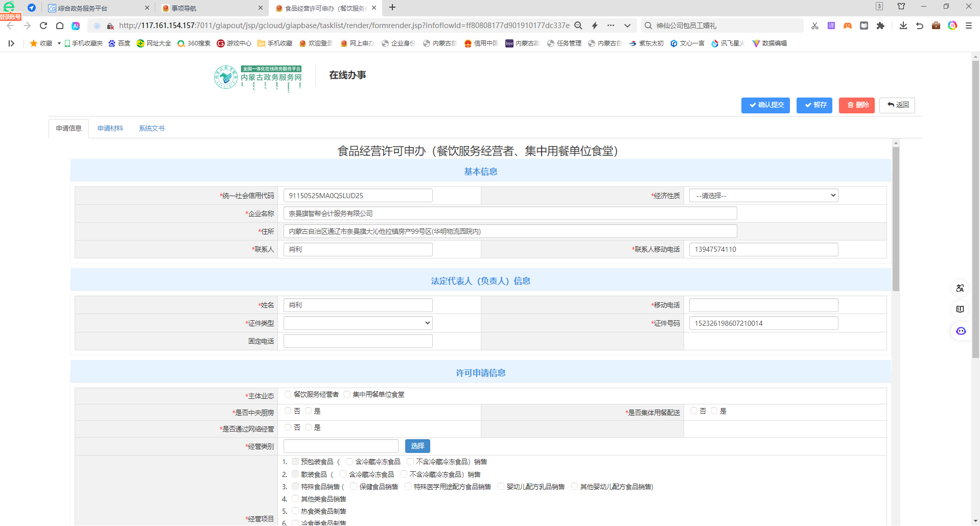The image size is (980, 526).
Task: Open the browser hamburger main menu
Action: (969, 26)
